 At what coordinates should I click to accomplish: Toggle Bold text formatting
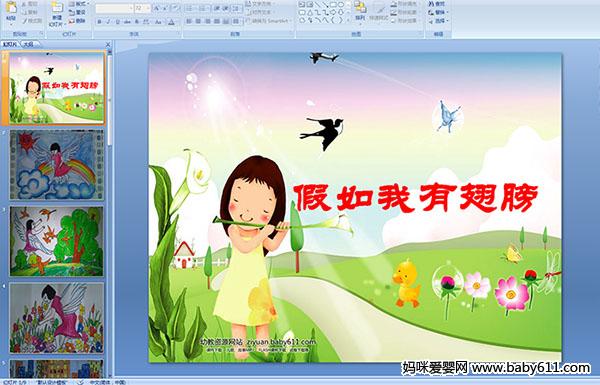(99, 21)
